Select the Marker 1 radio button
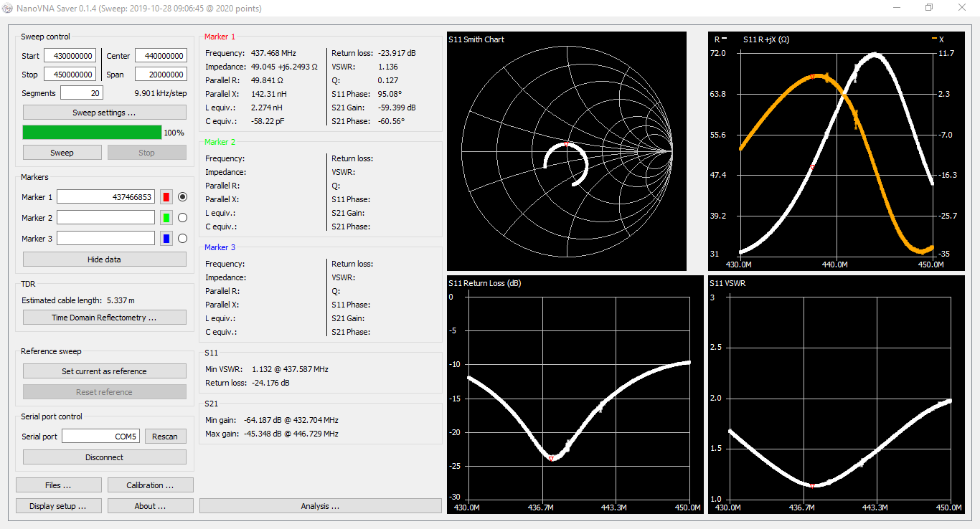980x529 pixels. (184, 196)
